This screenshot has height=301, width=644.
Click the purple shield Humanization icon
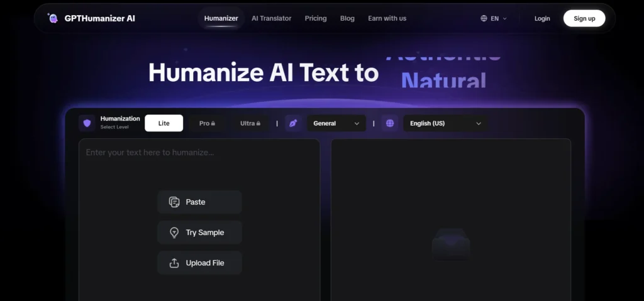pos(87,123)
